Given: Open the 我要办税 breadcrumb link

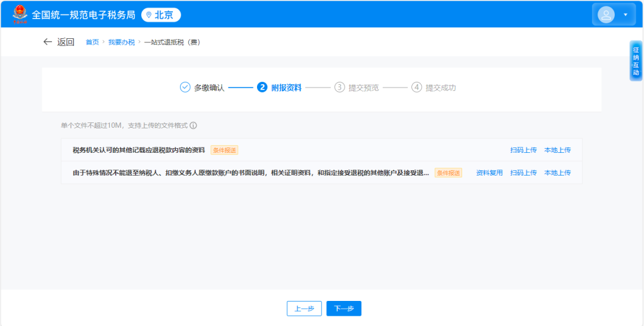Looking at the screenshot, I should pyautogui.click(x=121, y=42).
